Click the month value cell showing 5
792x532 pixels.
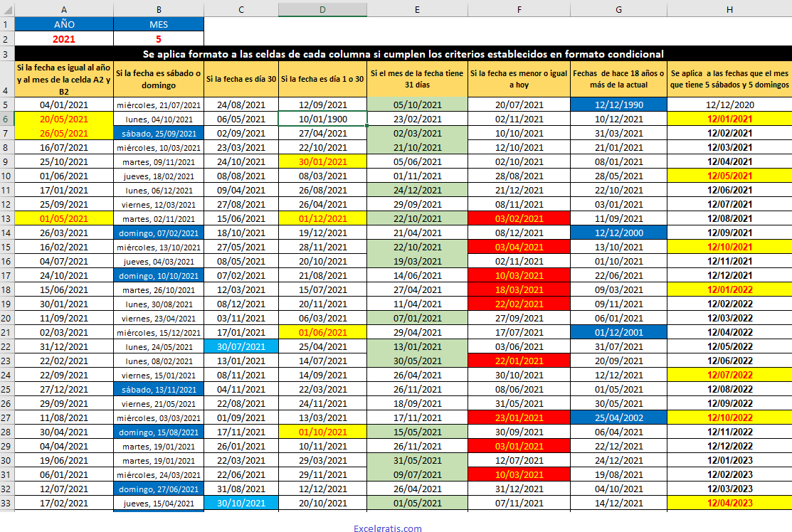[159, 39]
